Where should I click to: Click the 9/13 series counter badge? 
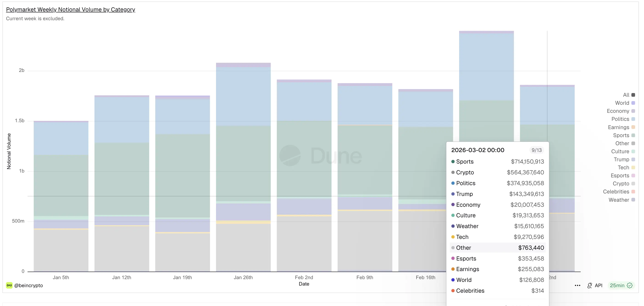(x=536, y=150)
